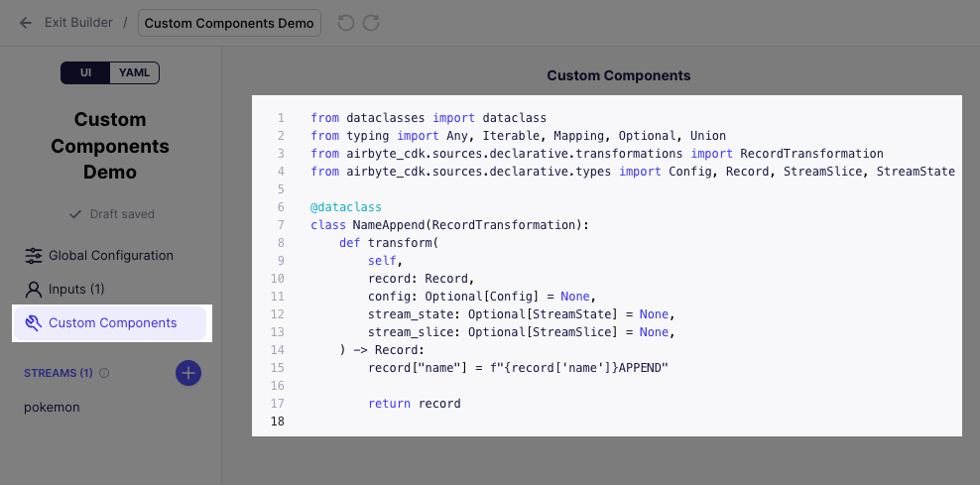Select the Custom Components wrench icon

pyautogui.click(x=34, y=323)
